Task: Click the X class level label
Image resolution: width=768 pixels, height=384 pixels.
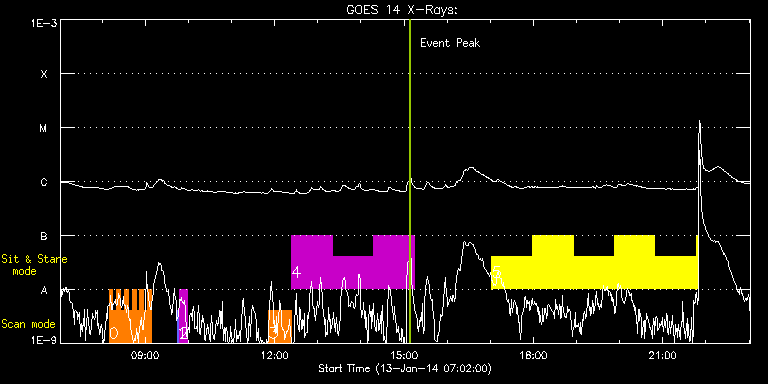Action: coord(44,74)
